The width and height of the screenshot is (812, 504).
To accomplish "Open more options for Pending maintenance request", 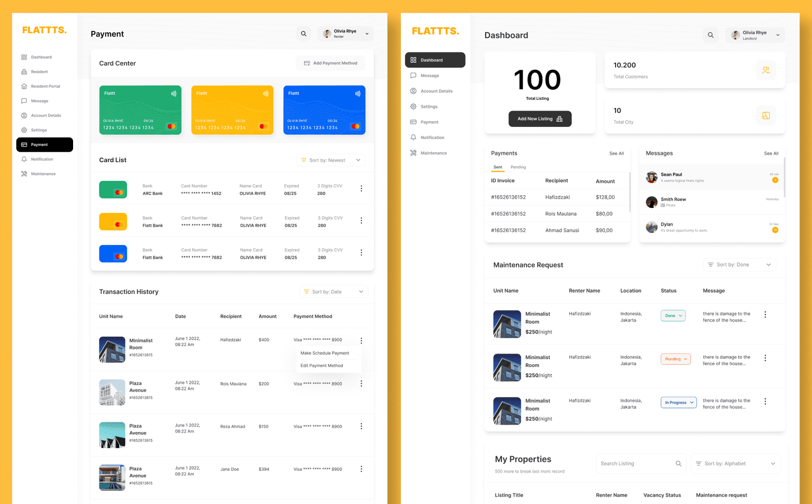I will click(x=765, y=358).
